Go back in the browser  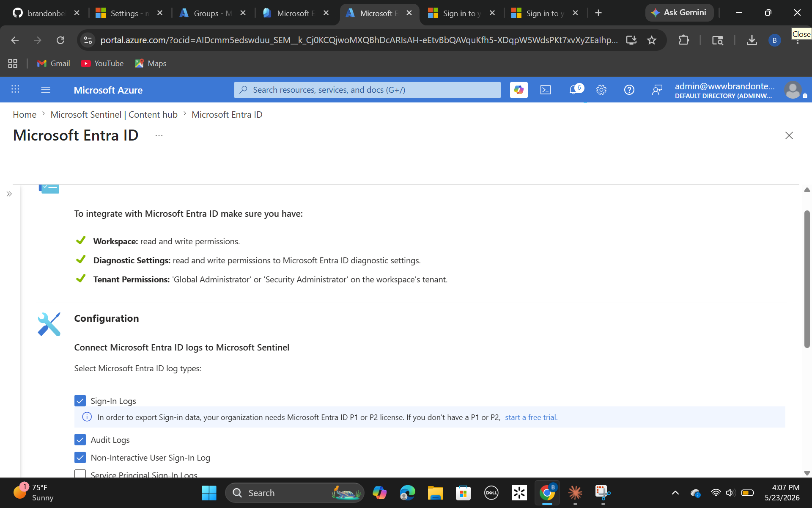point(15,40)
